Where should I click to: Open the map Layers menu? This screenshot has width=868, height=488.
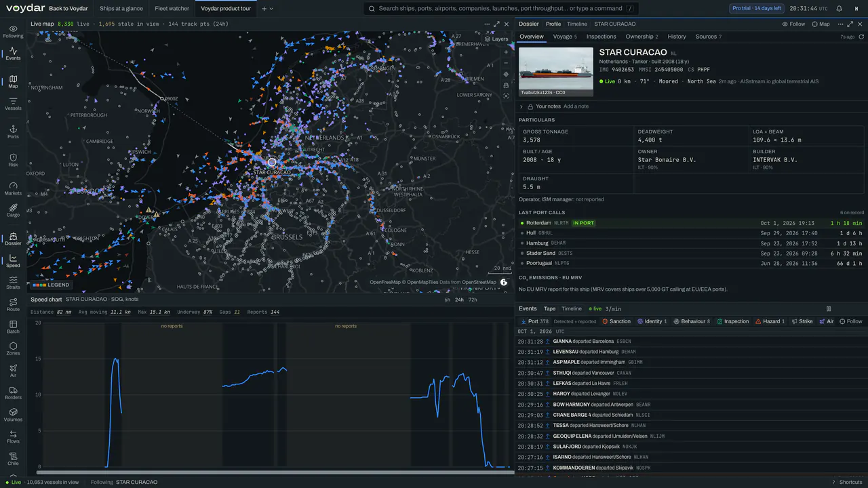[x=496, y=39]
